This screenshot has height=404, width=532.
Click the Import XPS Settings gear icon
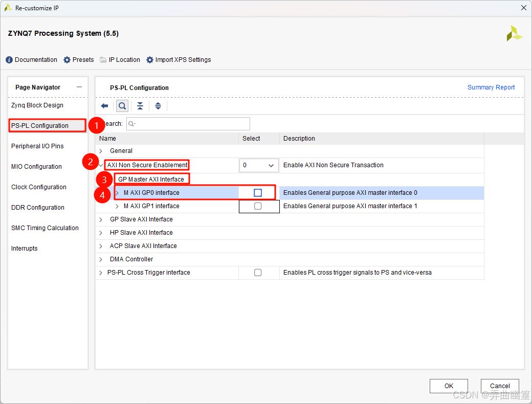(x=149, y=60)
